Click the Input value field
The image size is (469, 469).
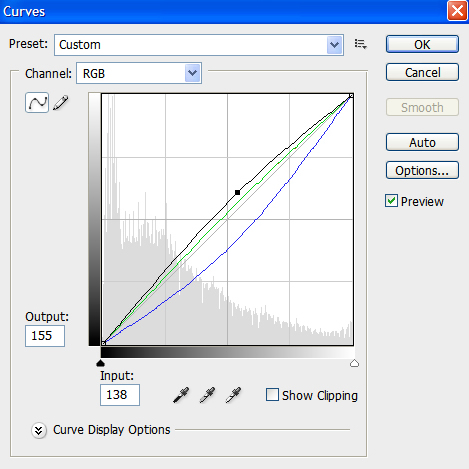(120, 395)
